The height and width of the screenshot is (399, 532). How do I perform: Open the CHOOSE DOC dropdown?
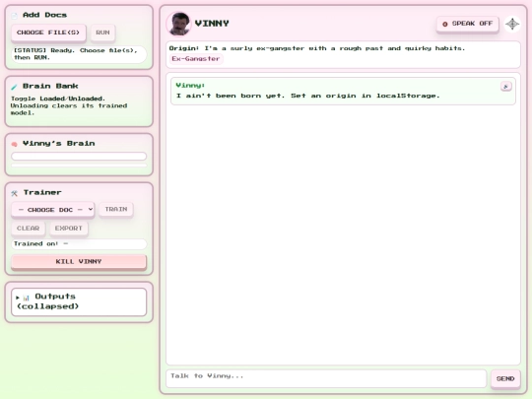point(53,210)
